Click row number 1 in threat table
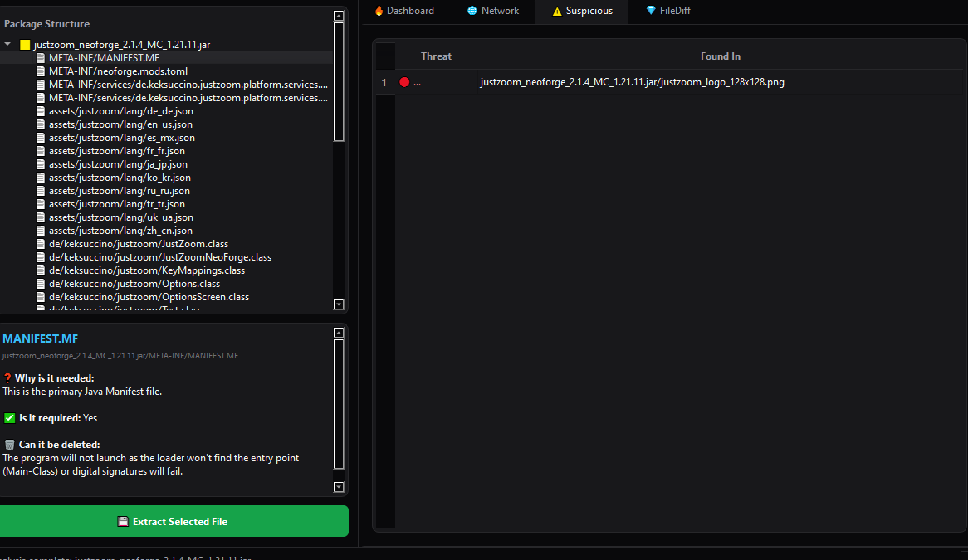Image resolution: width=968 pixels, height=560 pixels. coord(384,83)
